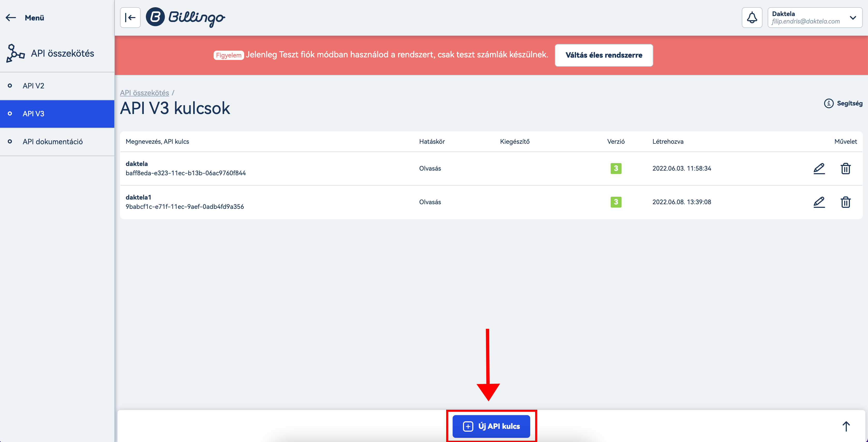This screenshot has width=868, height=442.
Task: Go back using the Menü arrow
Action: point(11,18)
